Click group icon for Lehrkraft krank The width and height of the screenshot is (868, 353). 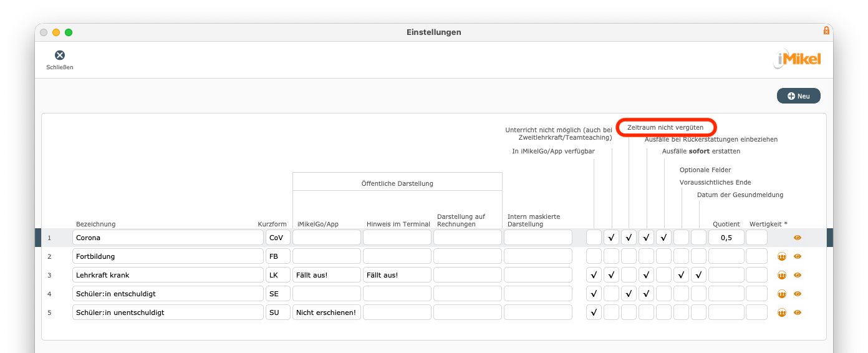click(782, 275)
